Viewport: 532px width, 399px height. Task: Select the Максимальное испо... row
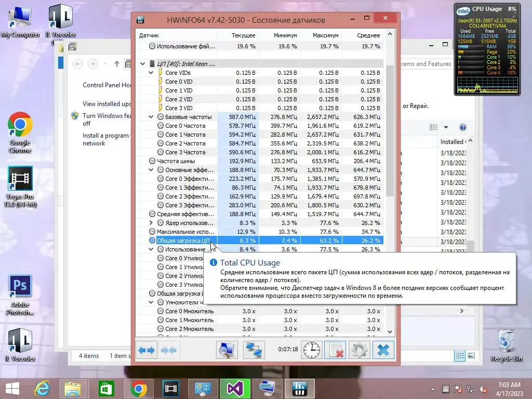tap(260, 232)
